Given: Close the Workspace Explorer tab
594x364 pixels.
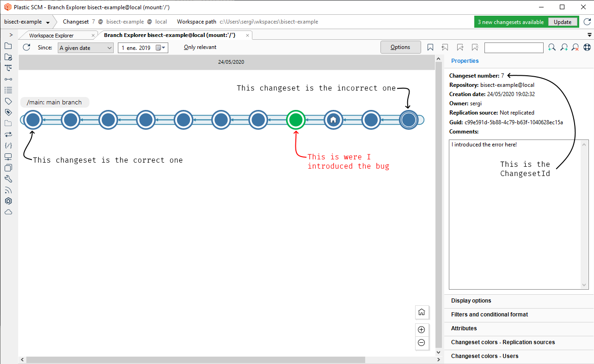Looking at the screenshot, I should [93, 35].
